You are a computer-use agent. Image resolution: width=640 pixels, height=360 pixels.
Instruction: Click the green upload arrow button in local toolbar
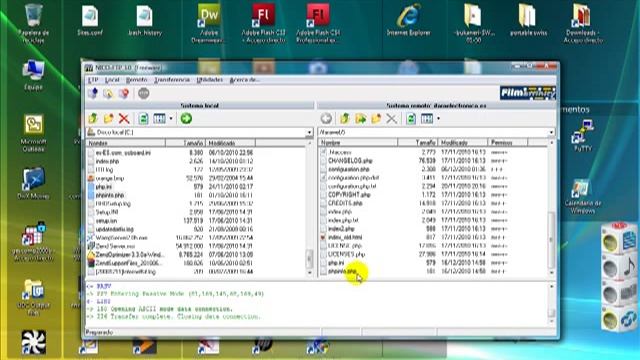click(x=186, y=119)
